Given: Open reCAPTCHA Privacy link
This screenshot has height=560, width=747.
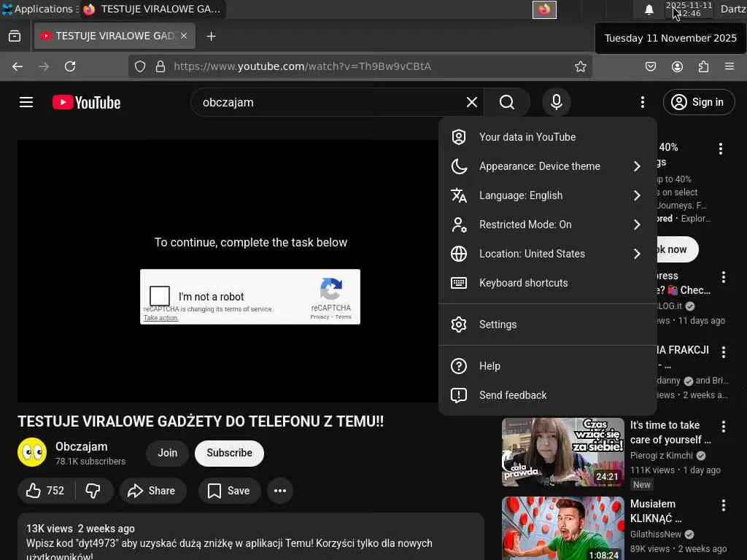Looking at the screenshot, I should coord(320,316).
